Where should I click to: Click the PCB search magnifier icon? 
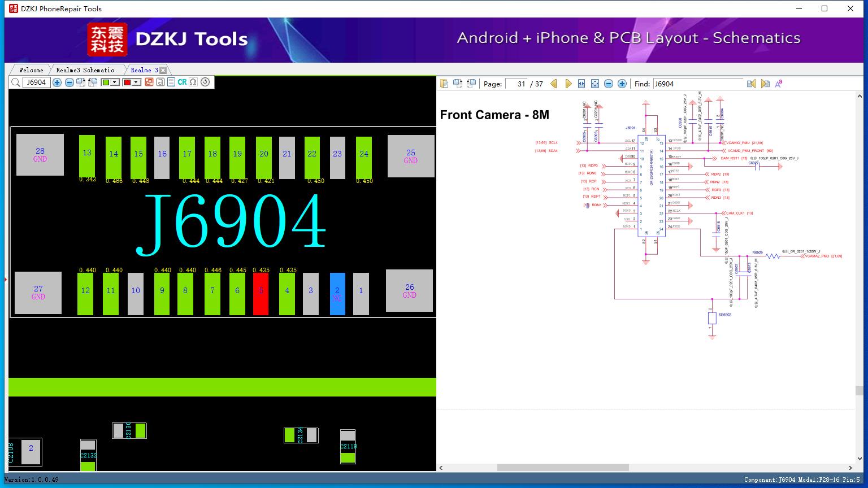[x=16, y=82]
